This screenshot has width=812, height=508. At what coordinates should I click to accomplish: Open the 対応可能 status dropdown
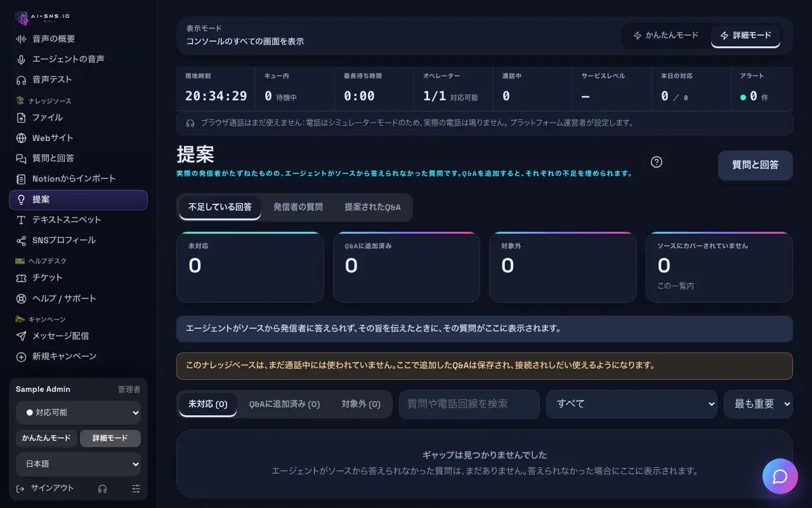click(x=78, y=413)
